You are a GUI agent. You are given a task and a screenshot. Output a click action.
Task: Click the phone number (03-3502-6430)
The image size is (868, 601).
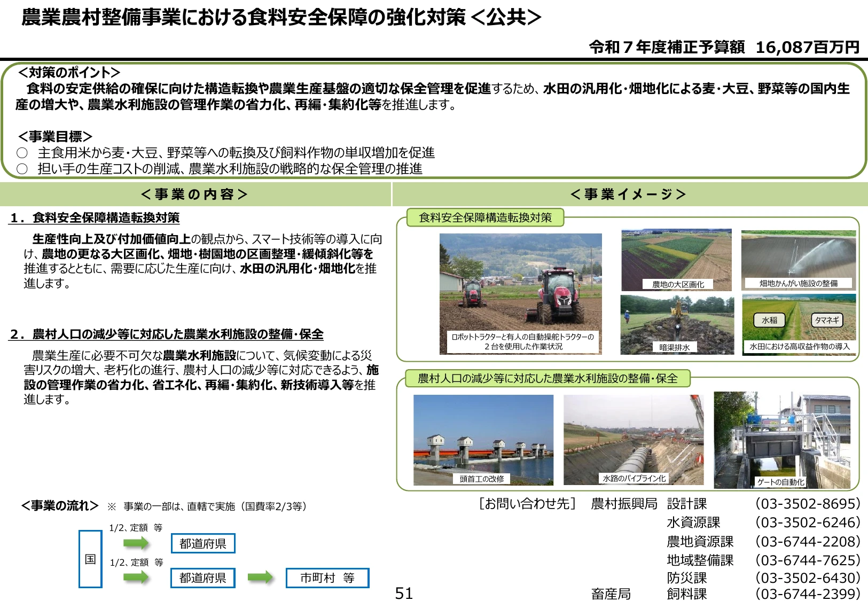point(808,578)
